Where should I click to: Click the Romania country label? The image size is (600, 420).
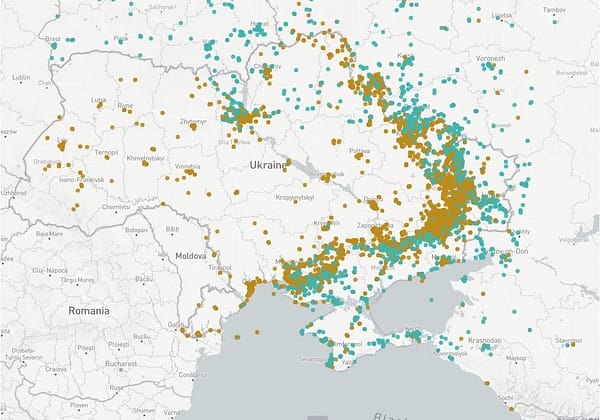[89, 311]
